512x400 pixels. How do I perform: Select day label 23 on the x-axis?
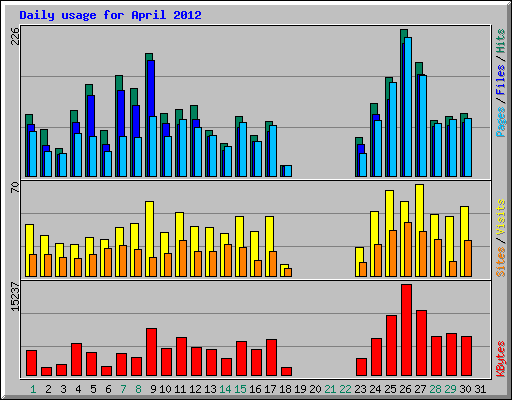360,389
